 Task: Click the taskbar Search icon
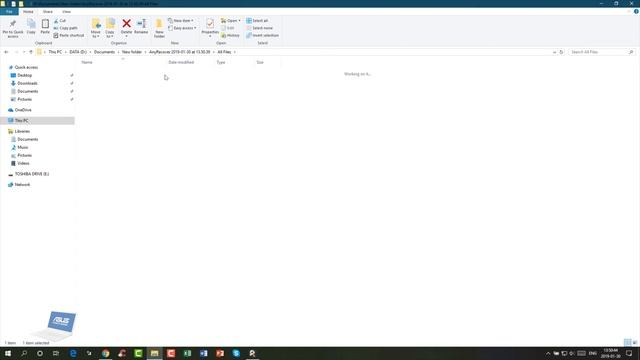coord(24,353)
